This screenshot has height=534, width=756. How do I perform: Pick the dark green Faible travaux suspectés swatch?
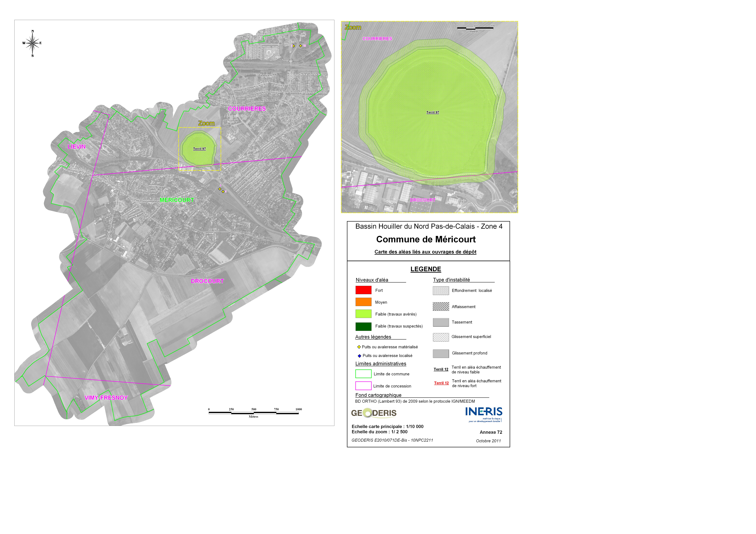point(363,327)
